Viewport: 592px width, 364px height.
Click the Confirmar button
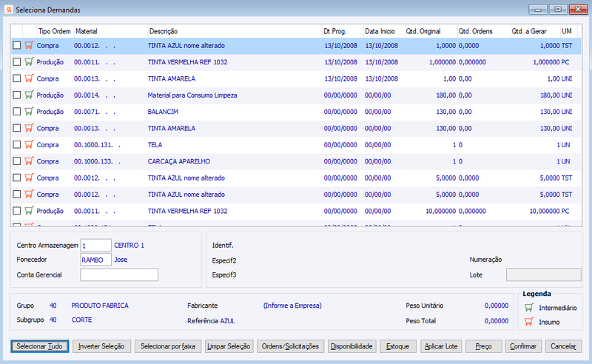pos(523,346)
